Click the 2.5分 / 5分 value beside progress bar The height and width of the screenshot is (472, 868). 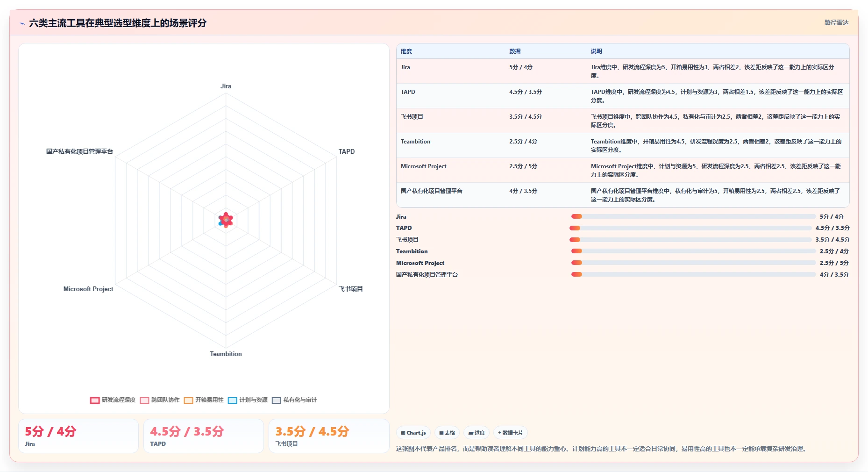coord(834,263)
